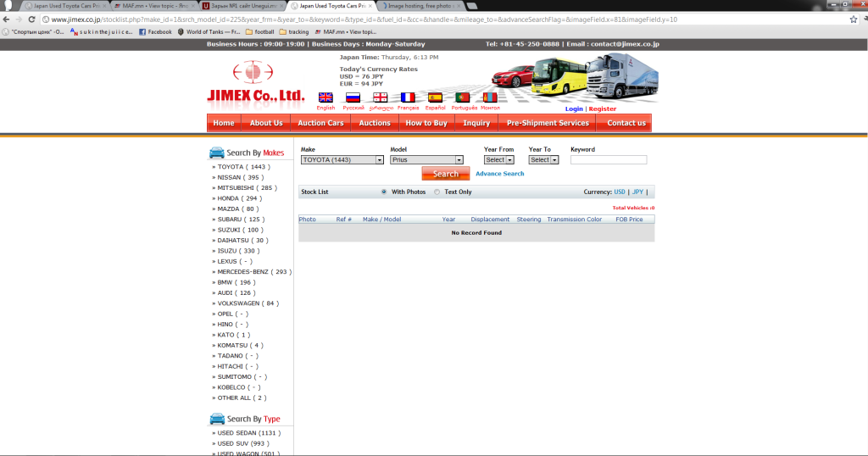Open the Make dropdown showing TOYOTA
Image resolution: width=868 pixels, height=456 pixels.
coord(342,159)
